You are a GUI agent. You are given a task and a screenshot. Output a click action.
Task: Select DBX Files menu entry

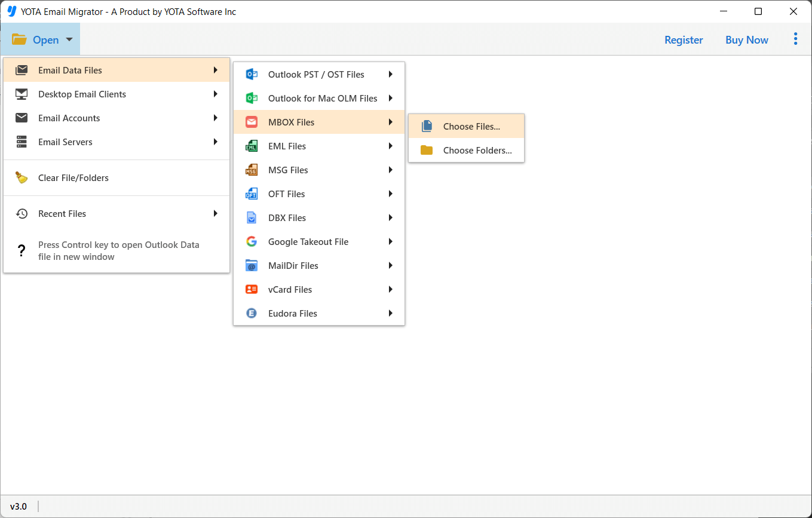(x=319, y=217)
